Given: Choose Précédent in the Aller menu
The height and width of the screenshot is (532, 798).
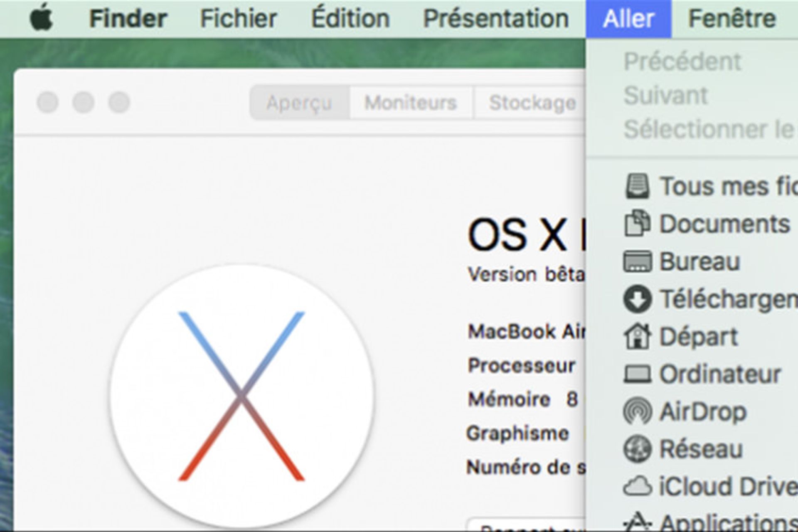Looking at the screenshot, I should [682, 62].
